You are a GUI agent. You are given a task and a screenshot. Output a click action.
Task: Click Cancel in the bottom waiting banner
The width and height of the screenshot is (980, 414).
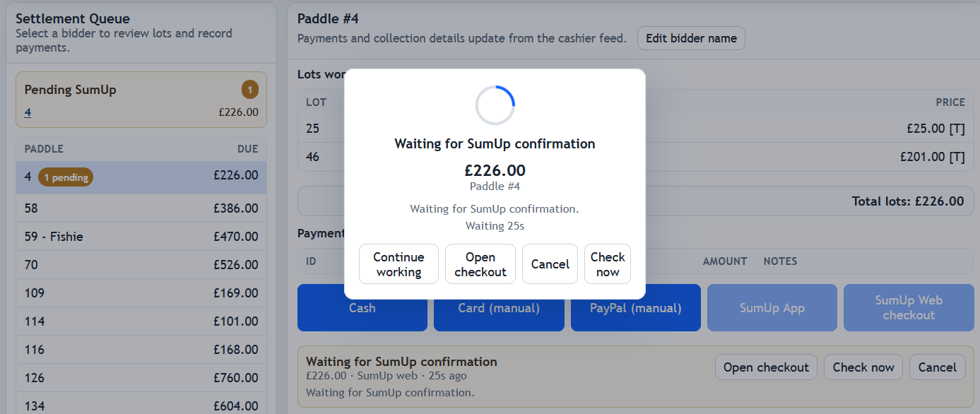[x=937, y=367]
